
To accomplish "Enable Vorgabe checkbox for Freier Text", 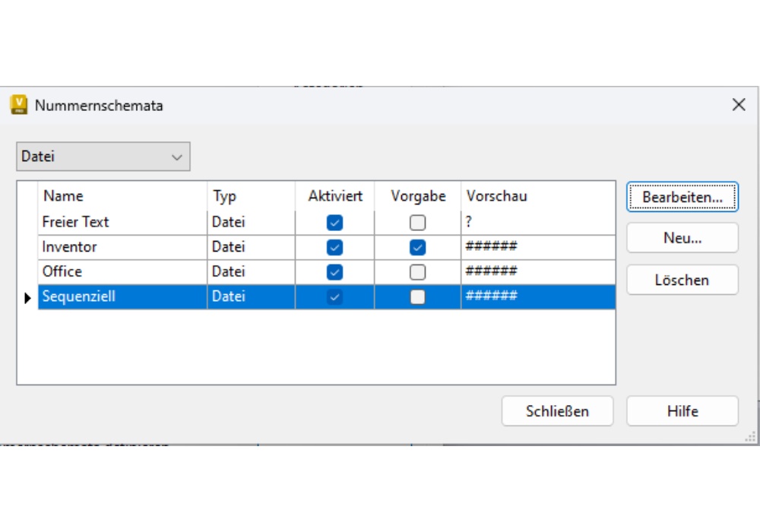I will pyautogui.click(x=417, y=223).
